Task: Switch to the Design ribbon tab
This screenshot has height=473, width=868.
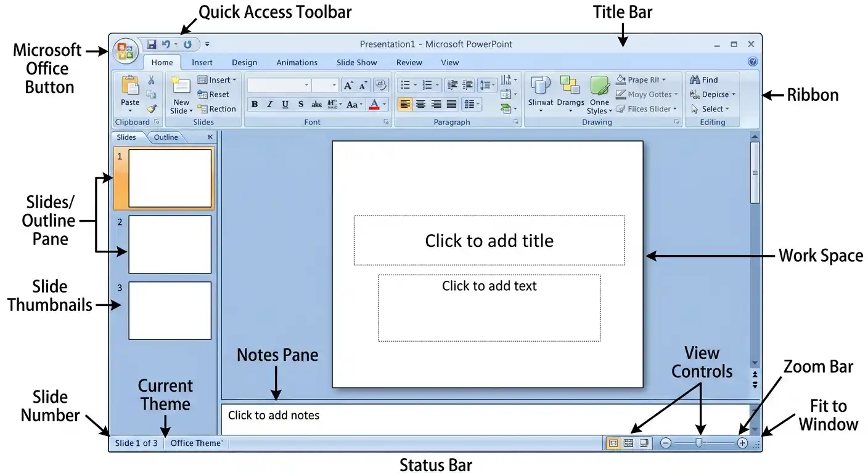Action: (245, 62)
